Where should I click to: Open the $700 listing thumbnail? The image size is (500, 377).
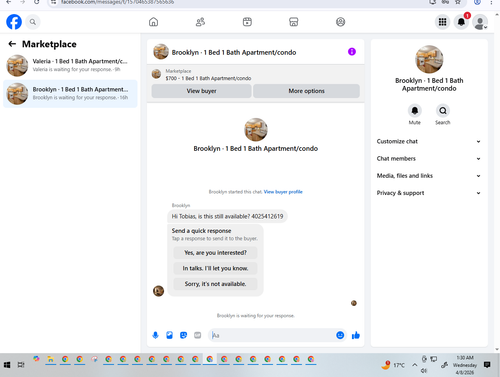coord(156,74)
